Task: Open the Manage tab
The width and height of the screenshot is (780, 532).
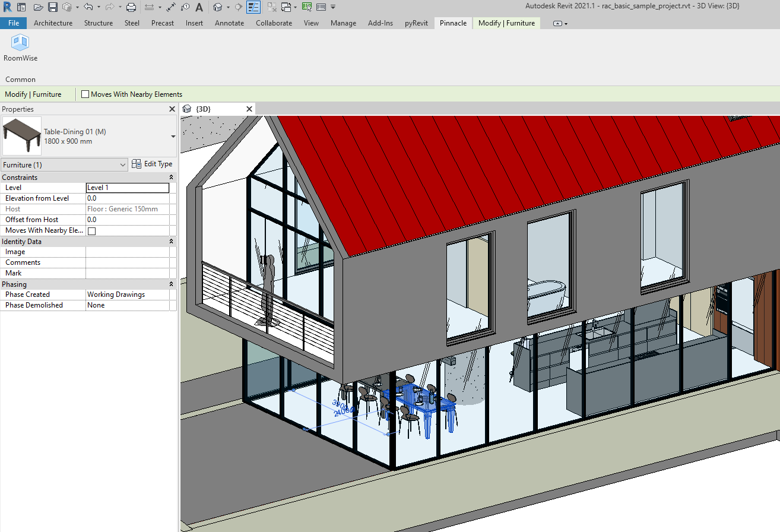Action: tap(343, 23)
